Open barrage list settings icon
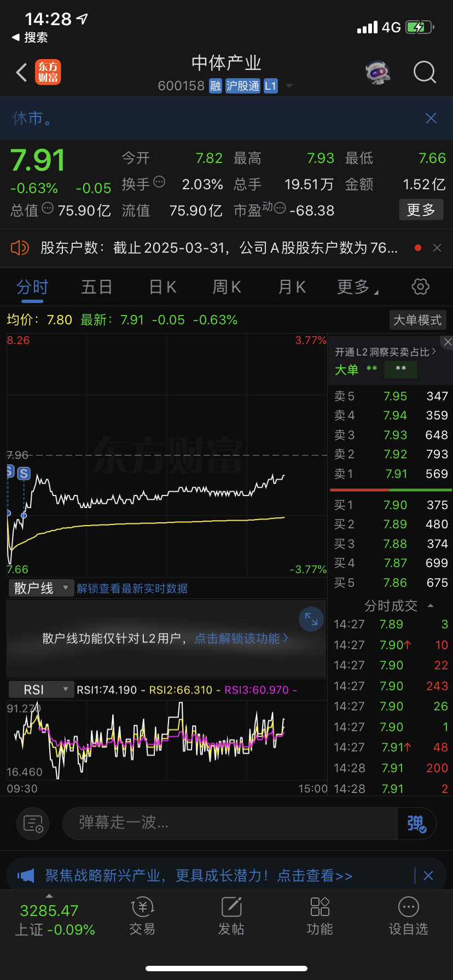The width and height of the screenshot is (453, 980). coord(33,823)
